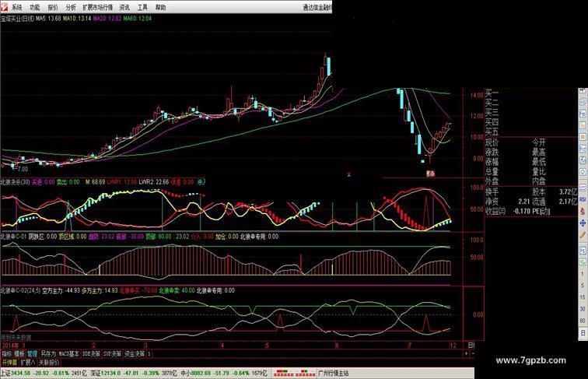Click the circular icon in the right toolbar

point(583,171)
